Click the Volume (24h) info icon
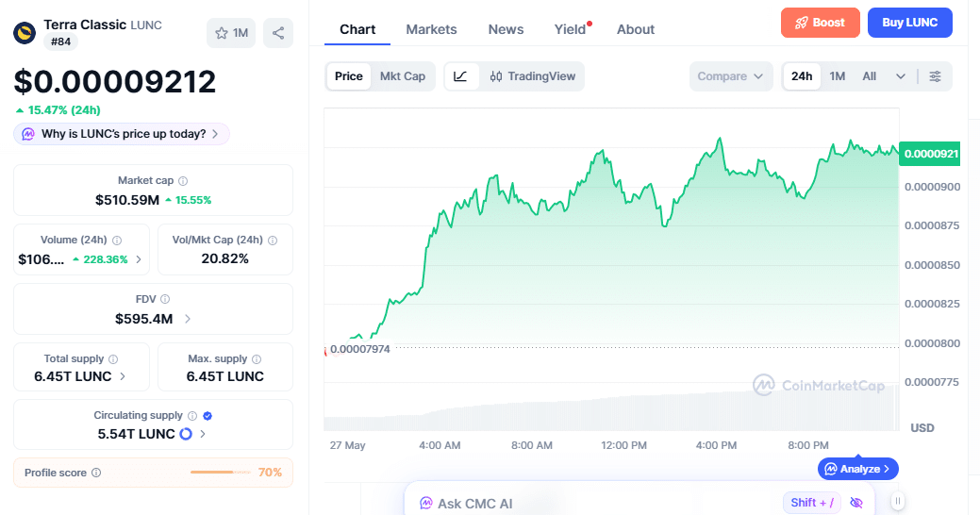This screenshot has width=980, height=515. (x=117, y=240)
